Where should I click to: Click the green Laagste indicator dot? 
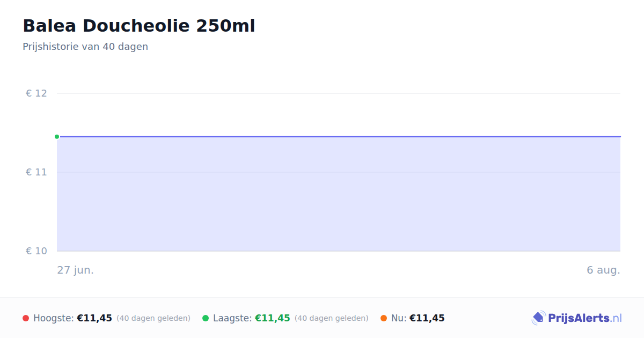(206, 318)
